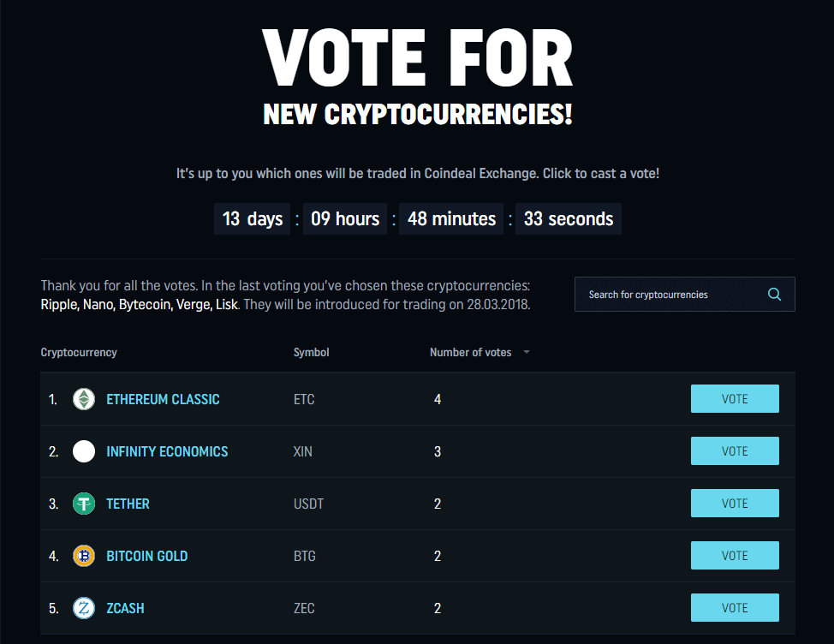Vote for ZCASH
This screenshot has height=644, width=834.
click(734, 607)
